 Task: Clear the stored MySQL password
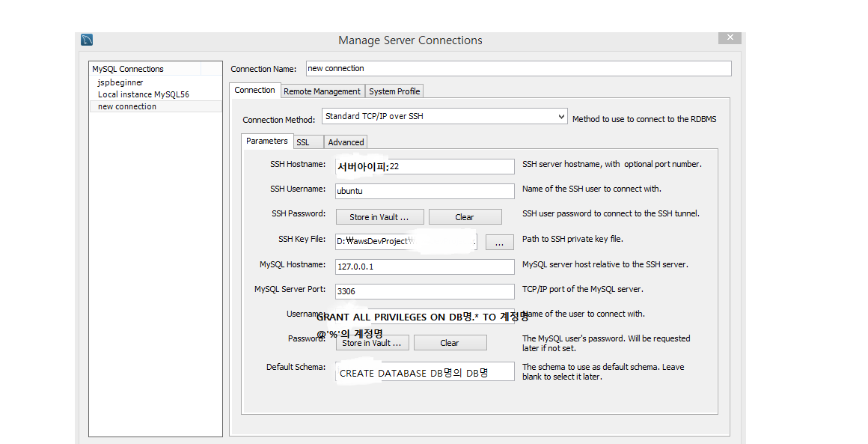[450, 343]
